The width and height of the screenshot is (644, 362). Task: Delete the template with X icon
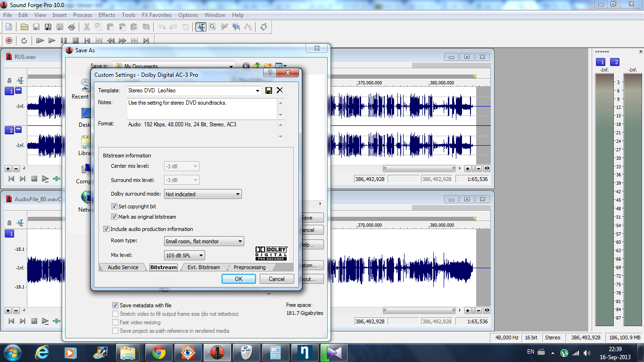click(x=280, y=90)
